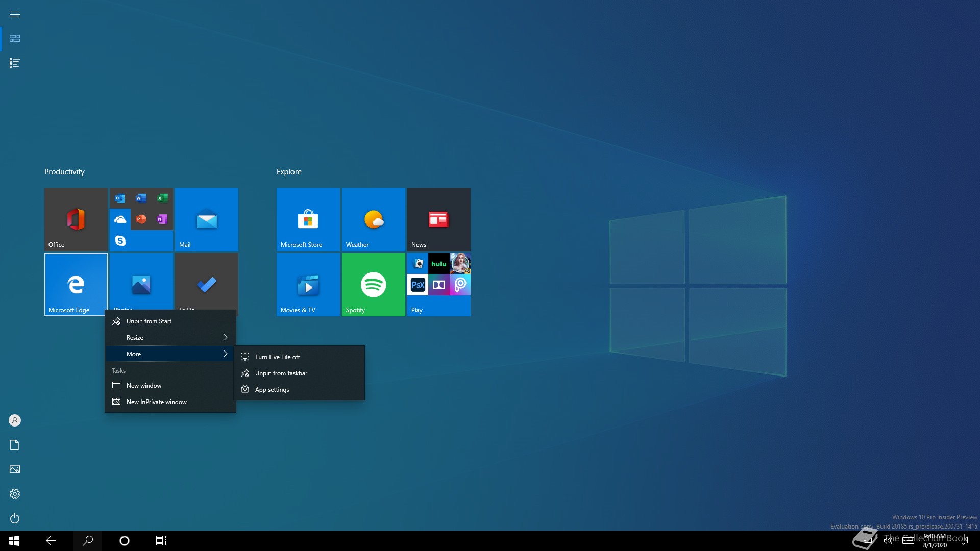Open the small Excel tile
This screenshot has height=551, width=980.
coord(162,198)
